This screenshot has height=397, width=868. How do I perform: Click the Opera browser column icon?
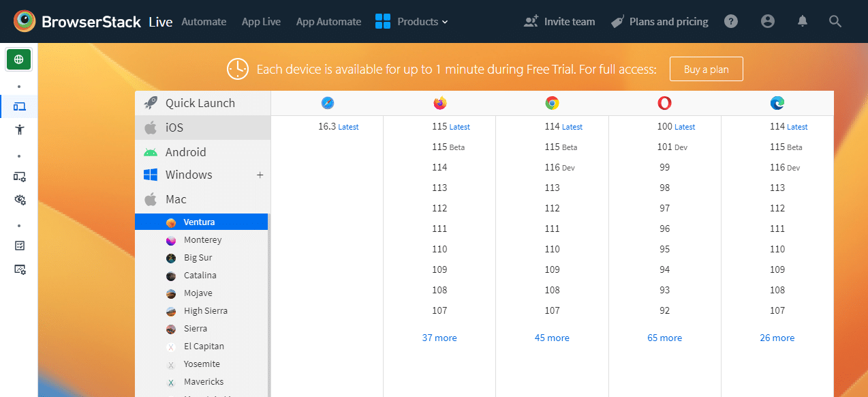coord(665,103)
